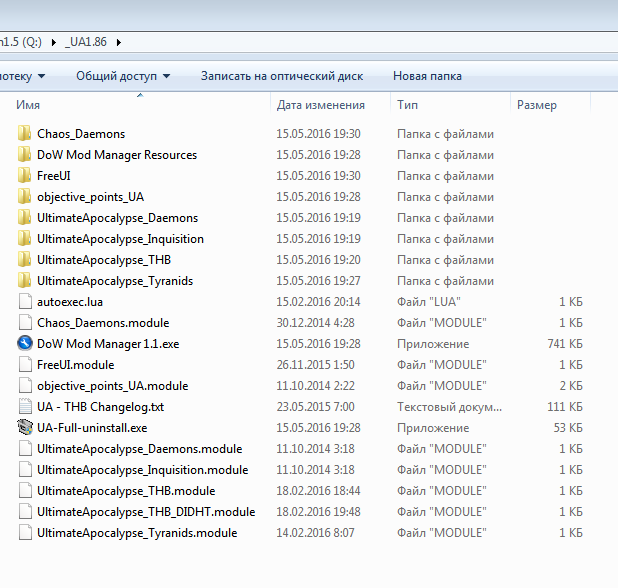Select the folder name 'UltimateApocalypse_THB'
The width and height of the screenshot is (618, 588).
104,260
